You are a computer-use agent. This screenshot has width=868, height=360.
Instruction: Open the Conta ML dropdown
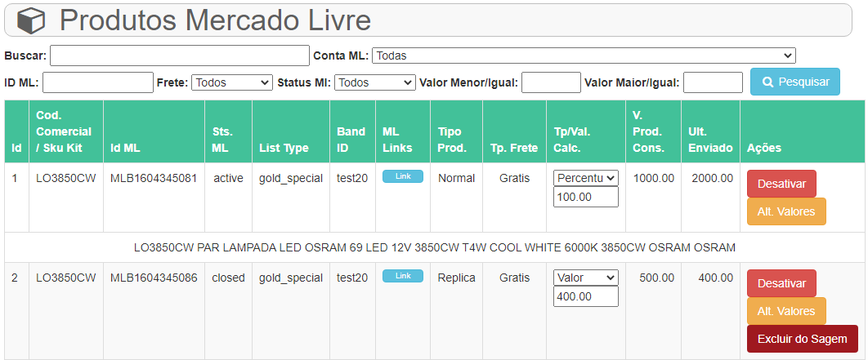[x=584, y=56]
